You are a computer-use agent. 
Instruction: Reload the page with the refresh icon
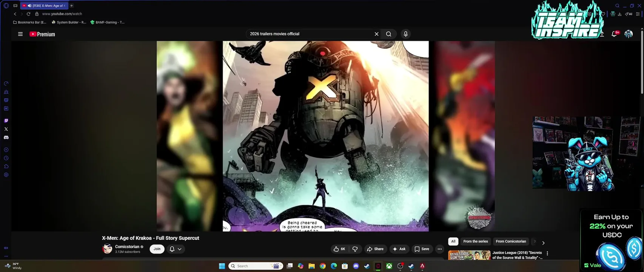tap(28, 14)
